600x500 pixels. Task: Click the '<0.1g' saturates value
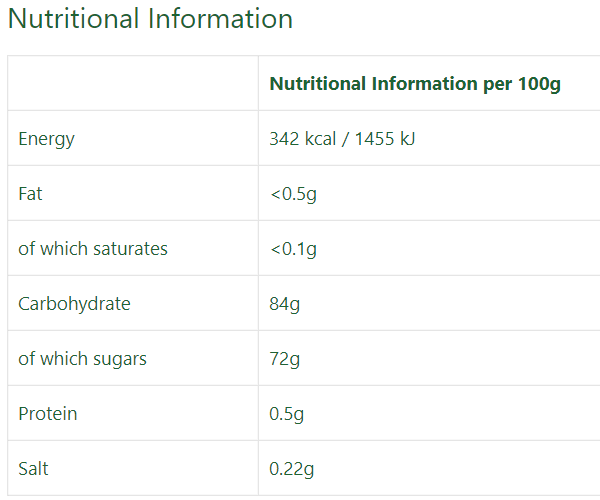[293, 249]
